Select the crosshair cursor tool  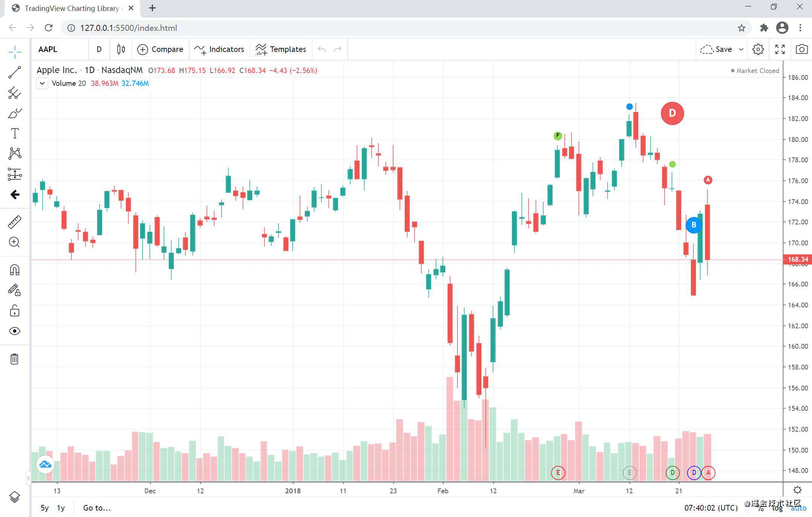15,52
